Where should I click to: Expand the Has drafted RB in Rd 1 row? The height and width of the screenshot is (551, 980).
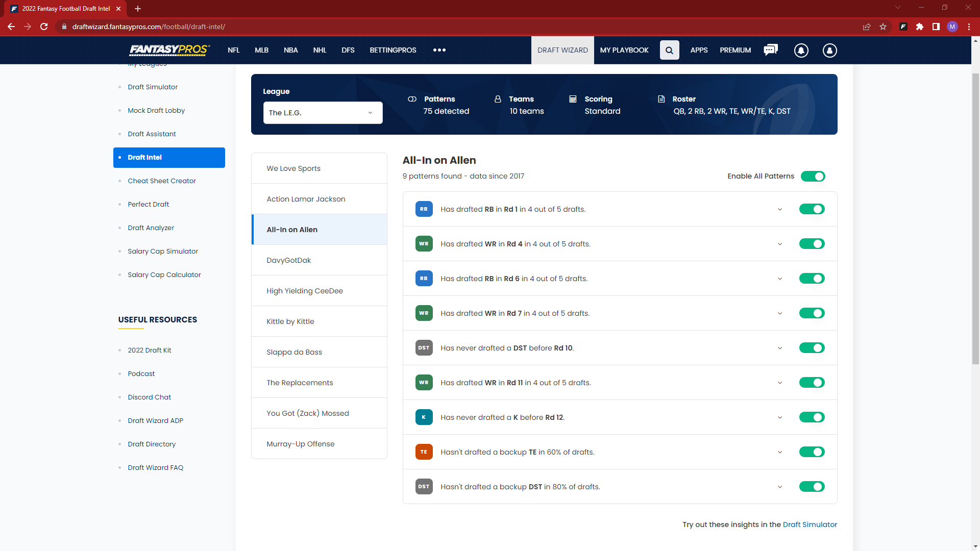pyautogui.click(x=780, y=209)
